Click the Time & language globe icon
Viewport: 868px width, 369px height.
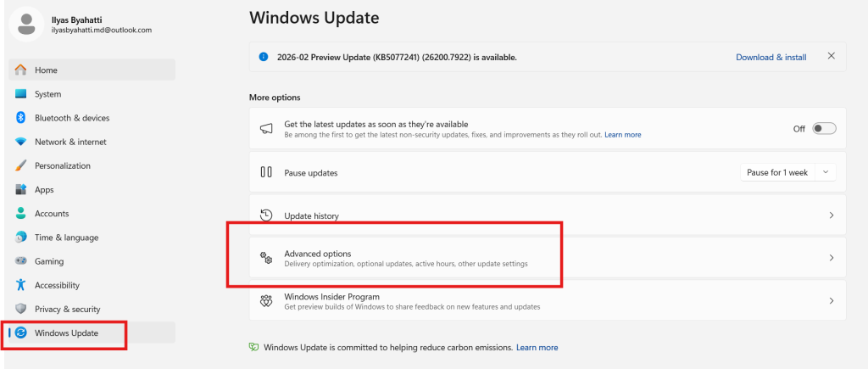coord(20,238)
